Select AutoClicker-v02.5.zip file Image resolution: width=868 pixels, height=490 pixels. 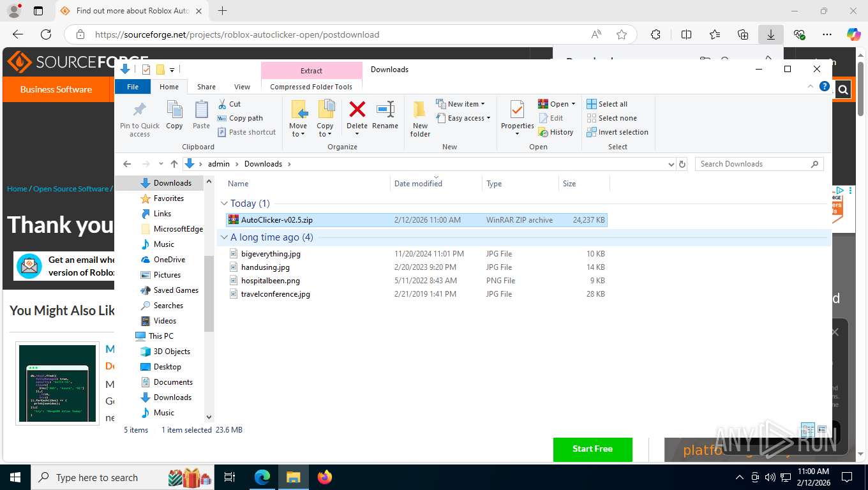click(417, 219)
